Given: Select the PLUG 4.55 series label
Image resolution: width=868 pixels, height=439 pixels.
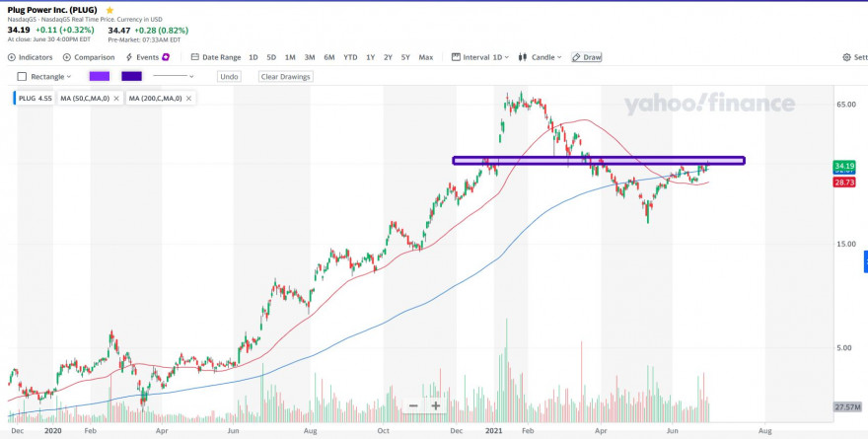Looking at the screenshot, I should click(36, 99).
